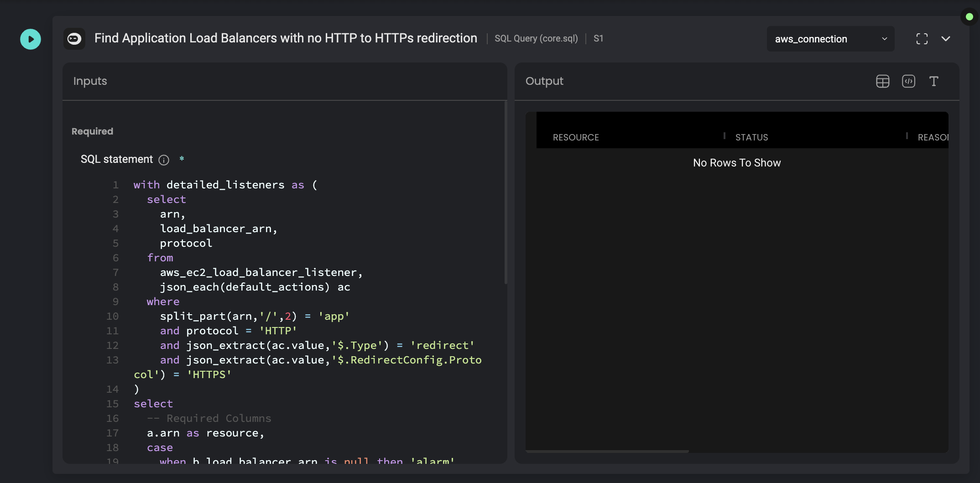This screenshot has height=483, width=980.
Task: Run the query with the play button
Action: pos(31,39)
